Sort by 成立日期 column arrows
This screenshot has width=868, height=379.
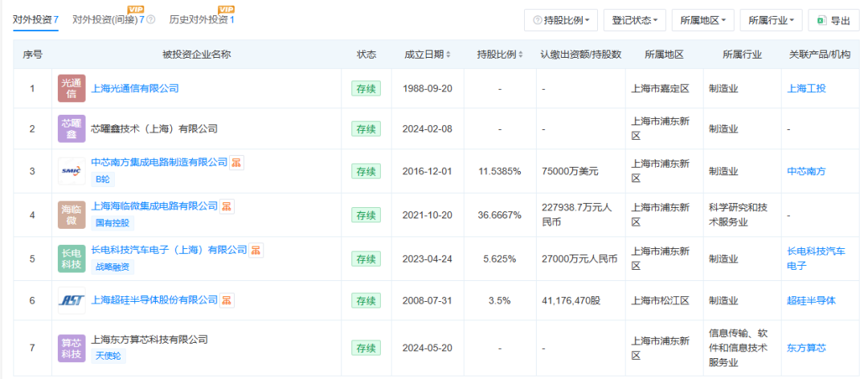tap(448, 55)
